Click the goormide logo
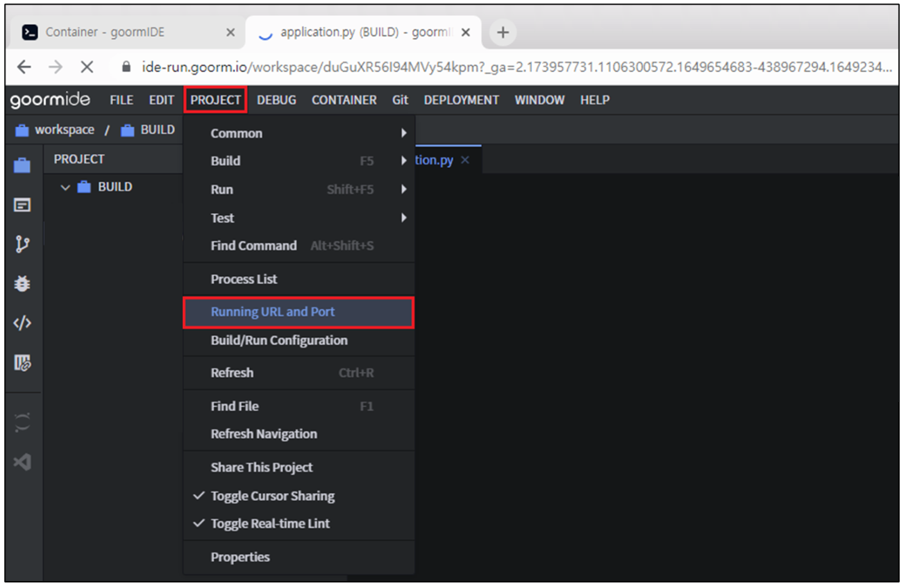The image size is (906, 588). coord(50,100)
